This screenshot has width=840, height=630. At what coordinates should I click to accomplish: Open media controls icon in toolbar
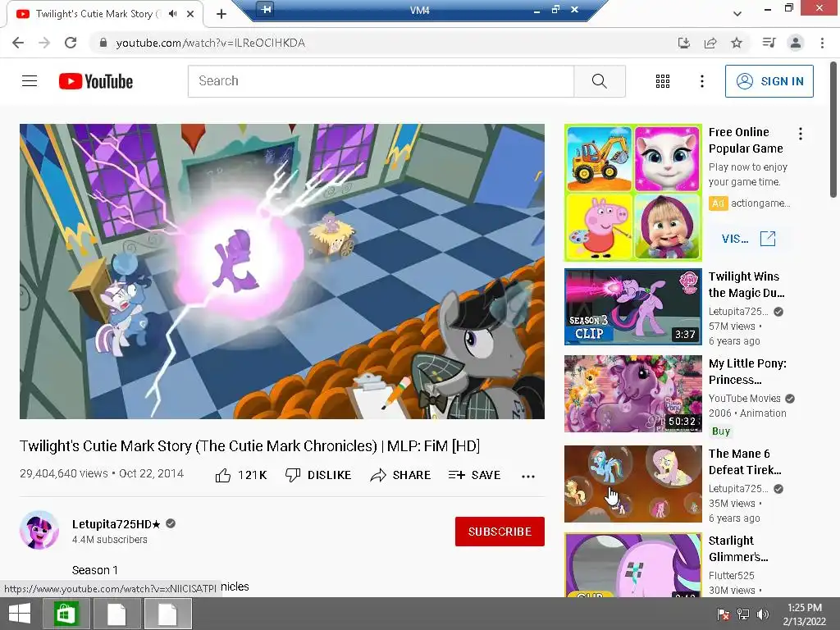[769, 43]
